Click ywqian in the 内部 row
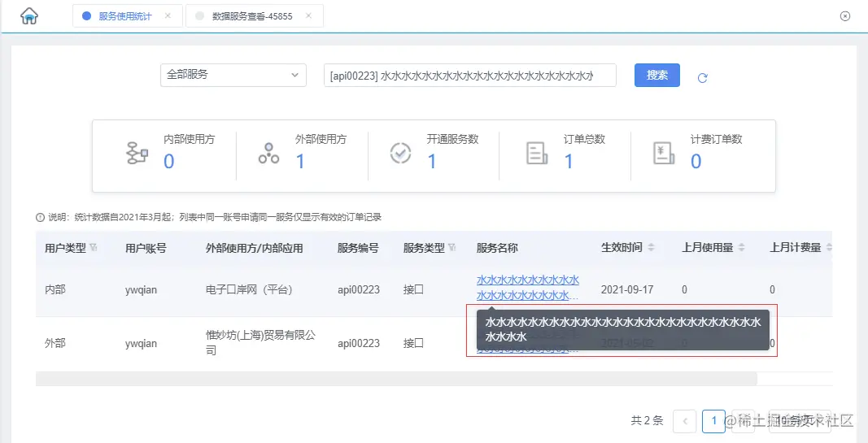868x443 pixels. [141, 290]
